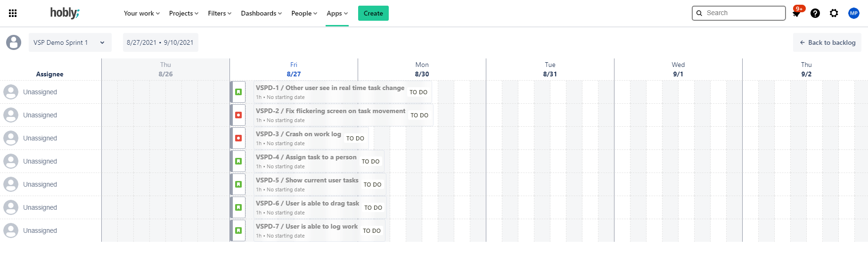Screen dimensions: 868x255
Task: Click the notifications icon with 9+ badge
Action: pos(796,13)
